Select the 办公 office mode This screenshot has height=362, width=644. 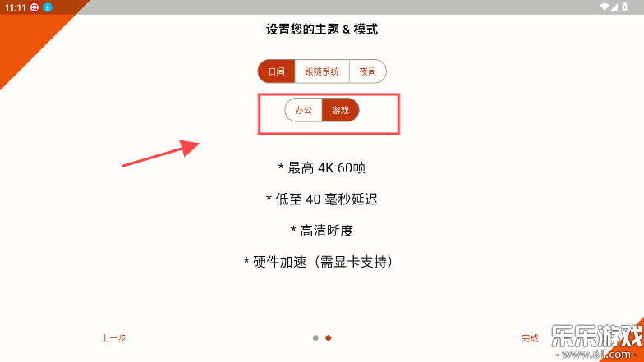[304, 110]
